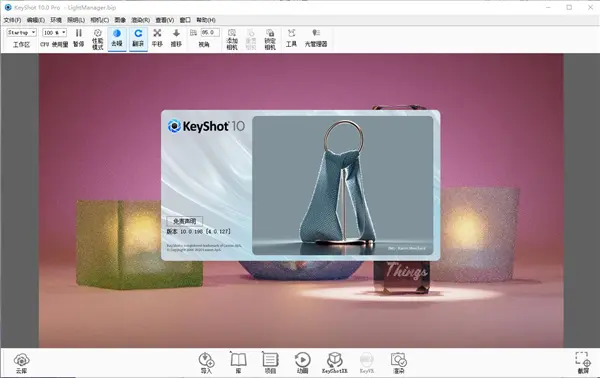Click the cloth-on-ring splash image

(342, 186)
